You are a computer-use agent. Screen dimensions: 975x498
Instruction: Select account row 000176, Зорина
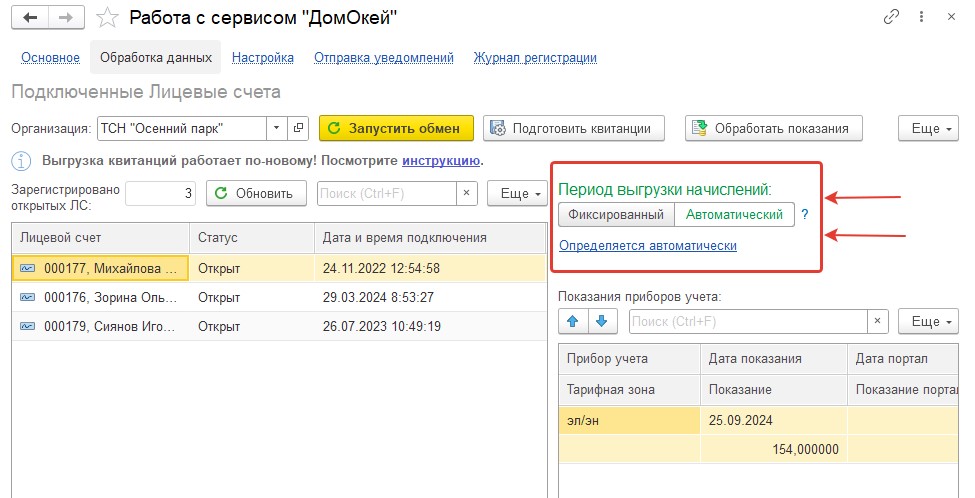pos(279,297)
